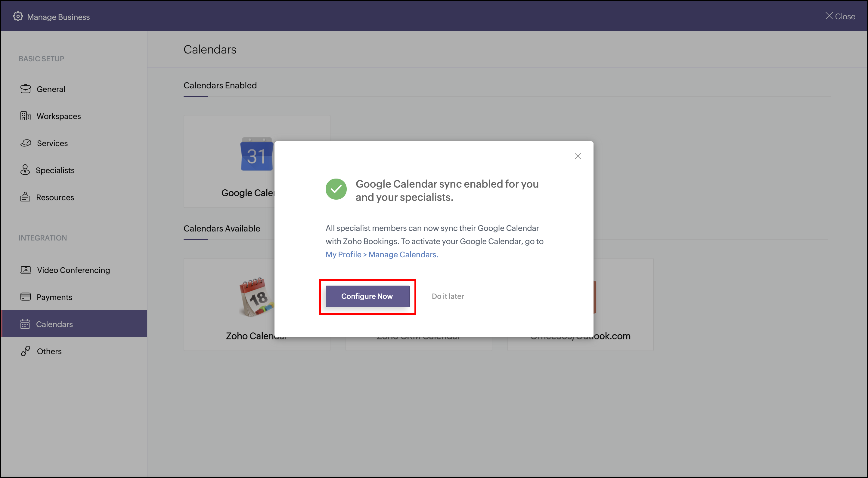Click the General briefcase icon
868x478 pixels.
pyautogui.click(x=25, y=89)
